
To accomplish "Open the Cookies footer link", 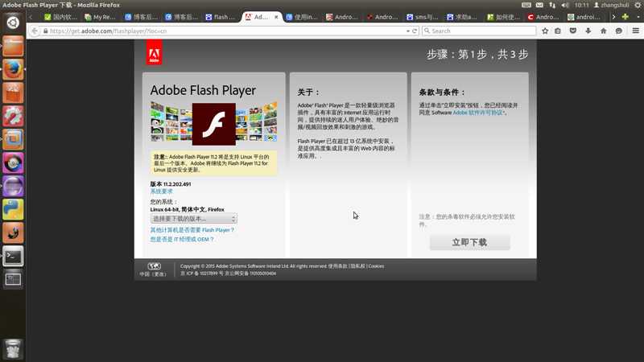I will coord(376,266).
